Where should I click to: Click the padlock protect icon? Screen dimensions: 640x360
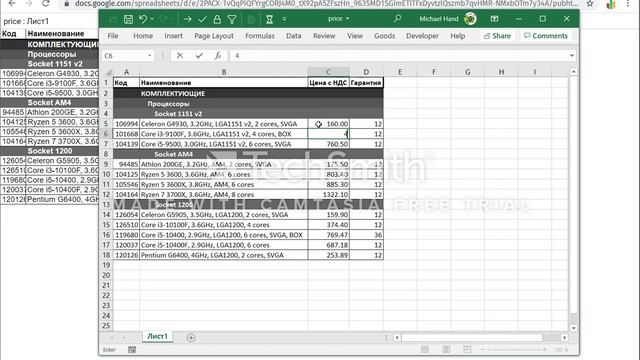tap(217, 19)
